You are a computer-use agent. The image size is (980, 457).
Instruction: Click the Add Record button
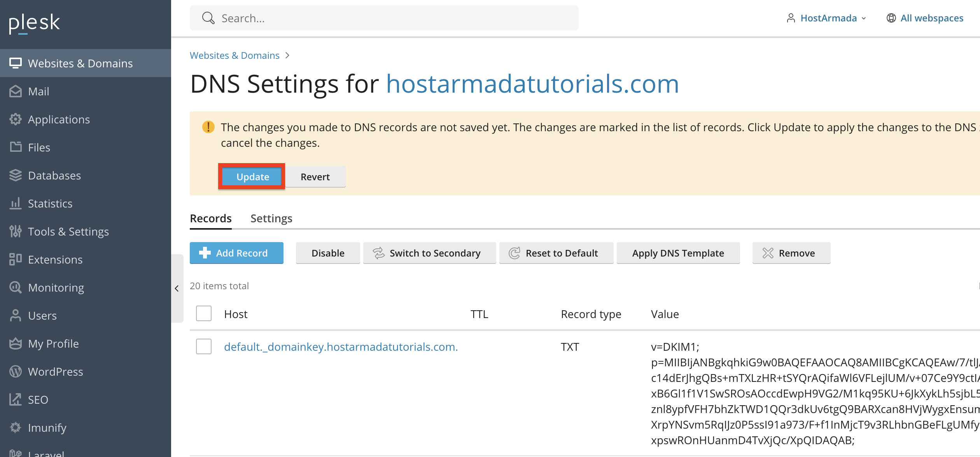pos(236,253)
